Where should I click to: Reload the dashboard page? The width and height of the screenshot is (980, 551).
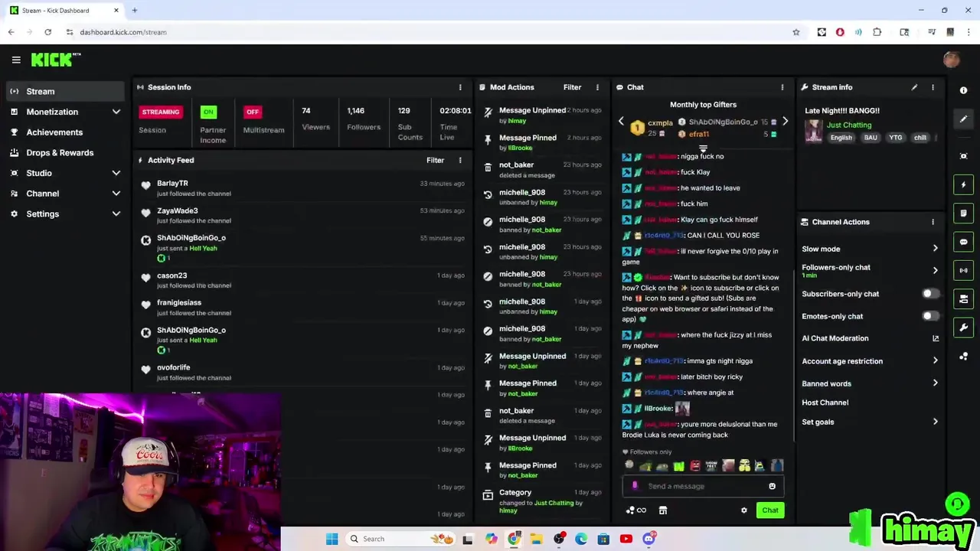(47, 32)
